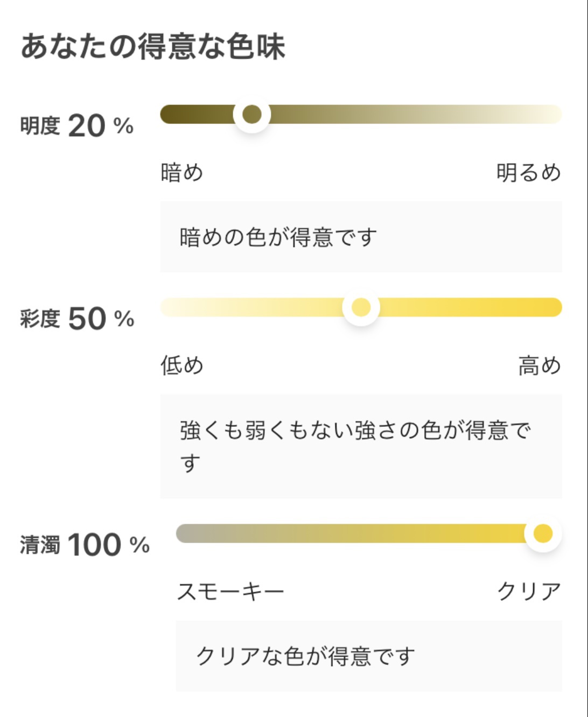Click the 清濁 clarity slider handle

543,533
